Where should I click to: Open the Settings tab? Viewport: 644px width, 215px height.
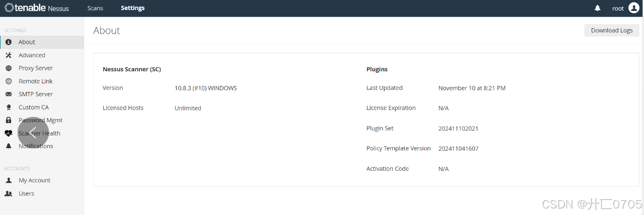pos(133,8)
